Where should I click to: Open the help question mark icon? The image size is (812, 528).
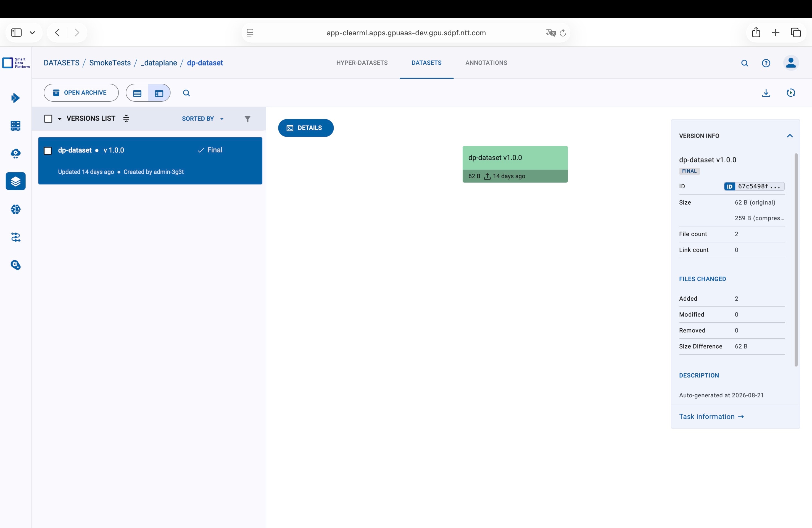tap(766, 63)
